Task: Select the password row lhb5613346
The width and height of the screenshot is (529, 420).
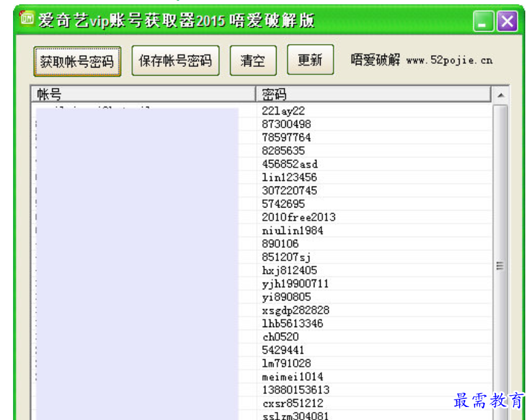Action: coord(293,323)
